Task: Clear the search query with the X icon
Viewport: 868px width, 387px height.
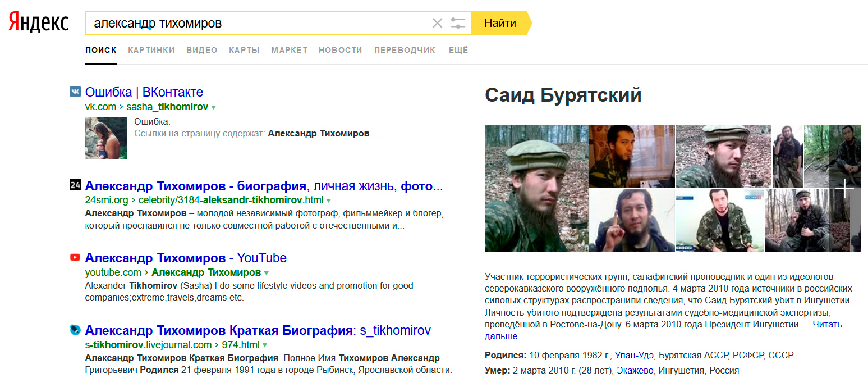Action: pyautogui.click(x=437, y=23)
